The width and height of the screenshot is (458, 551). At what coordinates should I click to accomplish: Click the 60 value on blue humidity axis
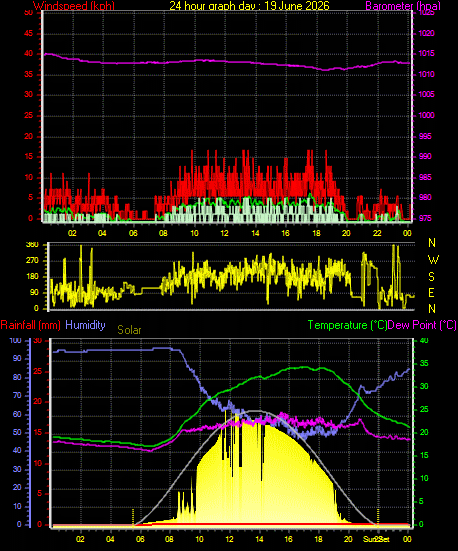17,415
